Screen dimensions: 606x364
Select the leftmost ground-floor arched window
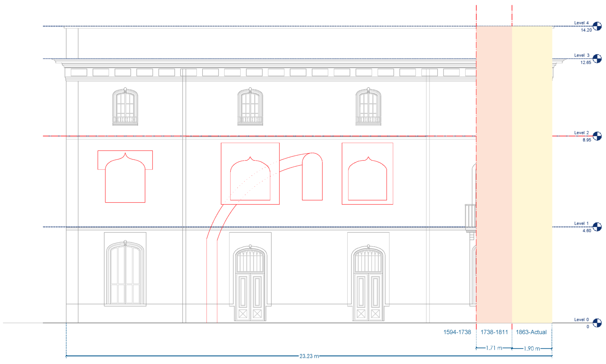pyautogui.click(x=125, y=274)
